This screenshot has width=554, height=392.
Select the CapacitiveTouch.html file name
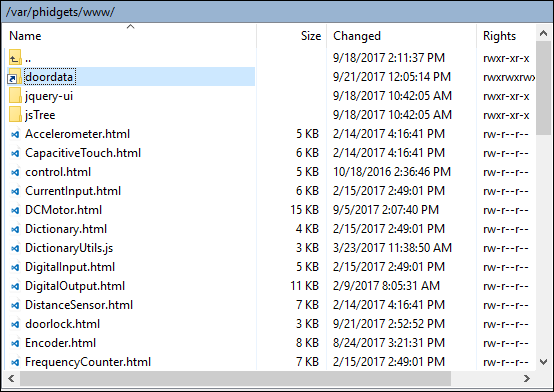[x=83, y=153]
